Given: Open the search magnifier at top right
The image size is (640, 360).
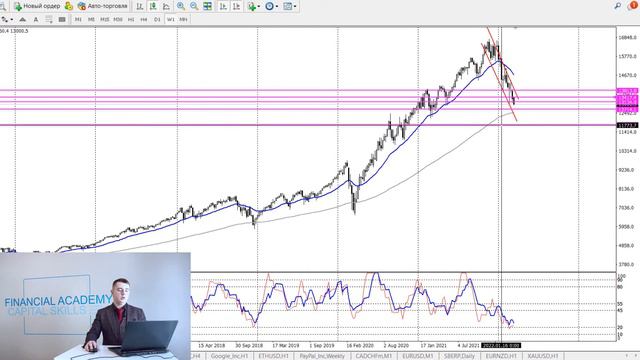Looking at the screenshot, I should pyautogui.click(x=618, y=6).
